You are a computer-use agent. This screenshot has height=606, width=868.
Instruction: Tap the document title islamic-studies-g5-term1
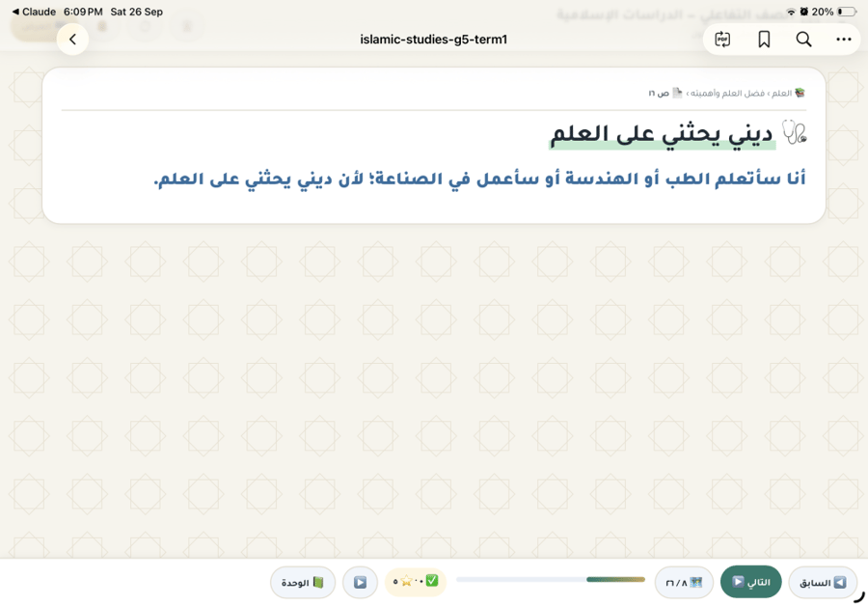pos(433,40)
